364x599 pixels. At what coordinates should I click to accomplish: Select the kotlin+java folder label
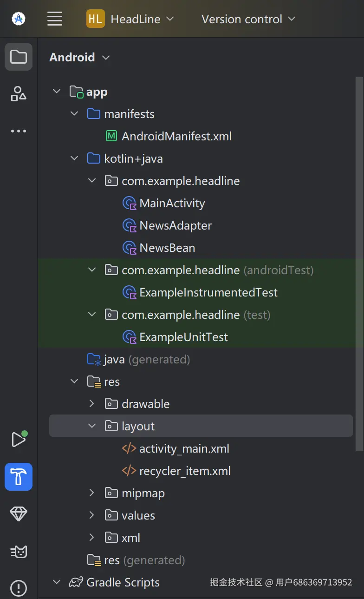pyautogui.click(x=133, y=159)
